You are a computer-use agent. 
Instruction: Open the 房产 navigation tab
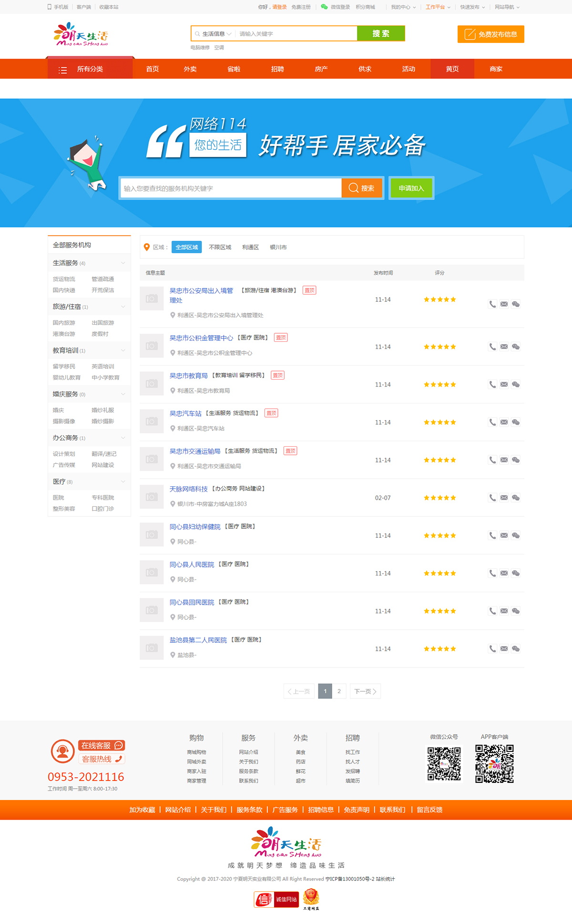tap(321, 69)
